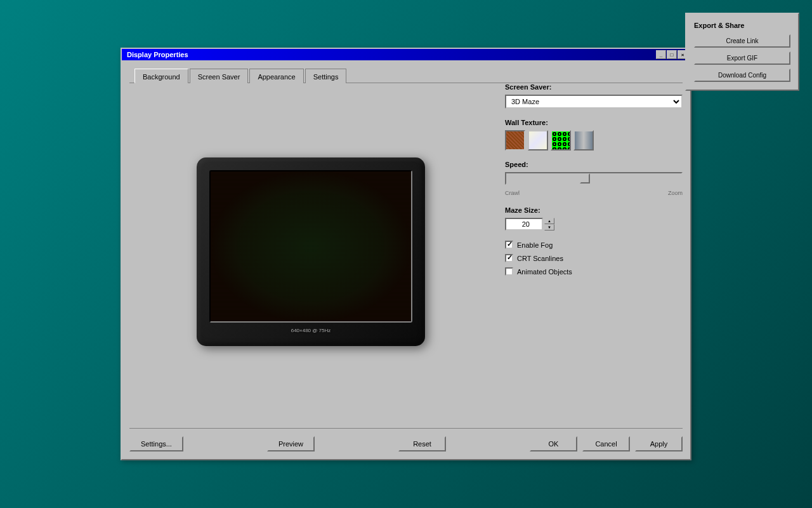
Task: Pick the green circle-pattern wall texture
Action: 561,140
